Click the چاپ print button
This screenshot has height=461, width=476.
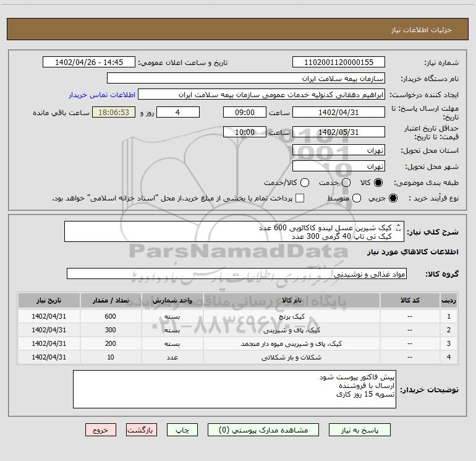tap(182, 430)
